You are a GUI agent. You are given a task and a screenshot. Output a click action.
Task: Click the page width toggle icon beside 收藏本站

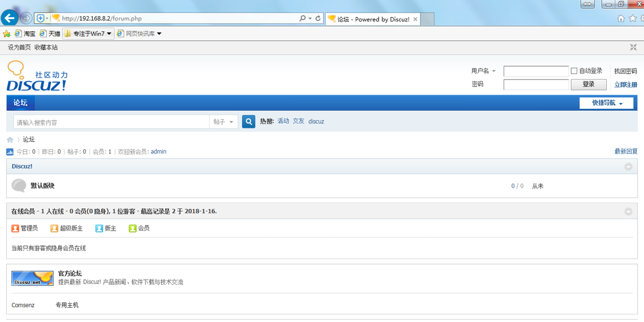point(633,47)
